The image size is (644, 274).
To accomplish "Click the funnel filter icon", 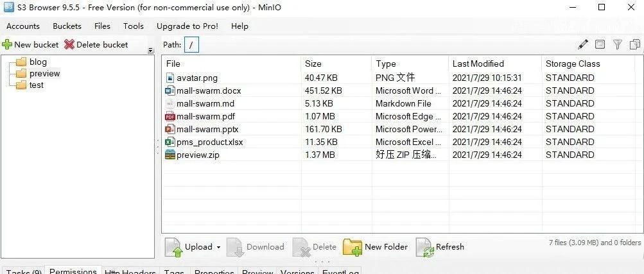I will click(x=618, y=44).
